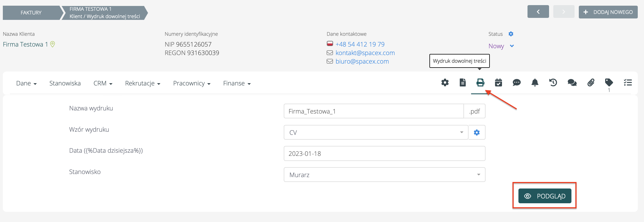This screenshot has height=222, width=644.
Task: Expand the Nowy status dropdown
Action: (x=501, y=46)
